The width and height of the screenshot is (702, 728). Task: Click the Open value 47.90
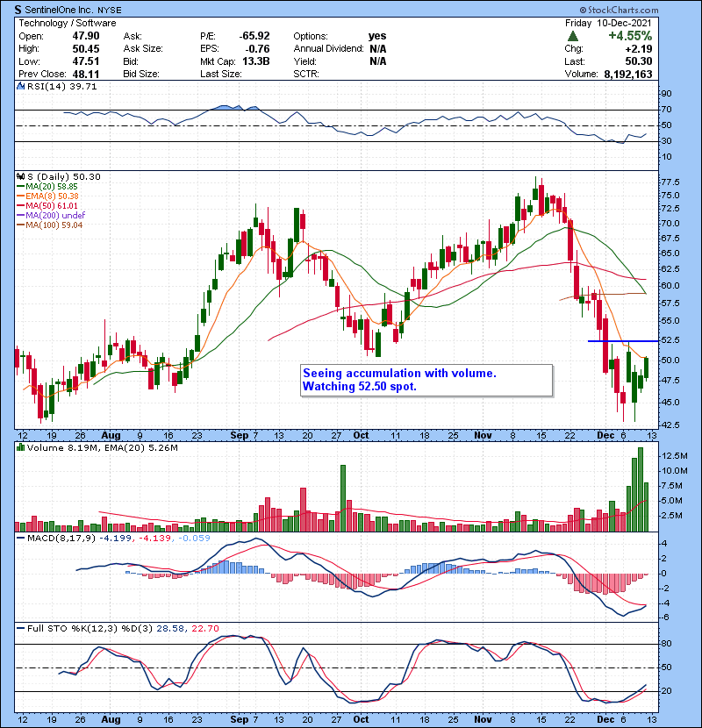(86, 36)
